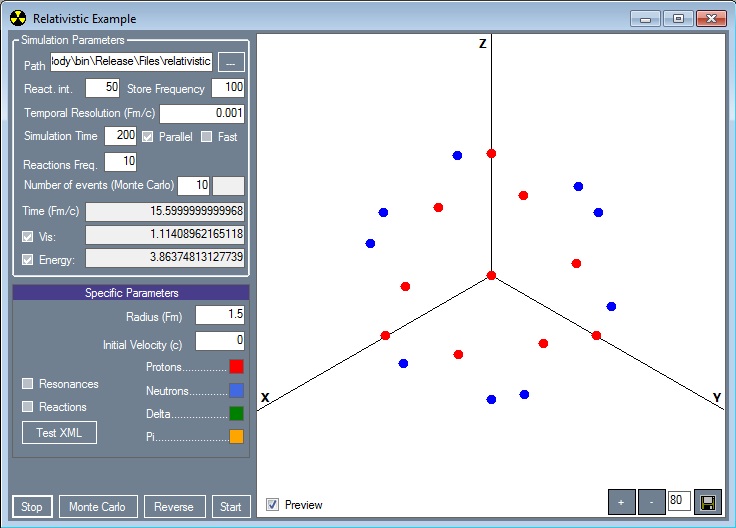This screenshot has width=736, height=528.
Task: Click the red particle on the Z axis
Action: click(x=491, y=153)
